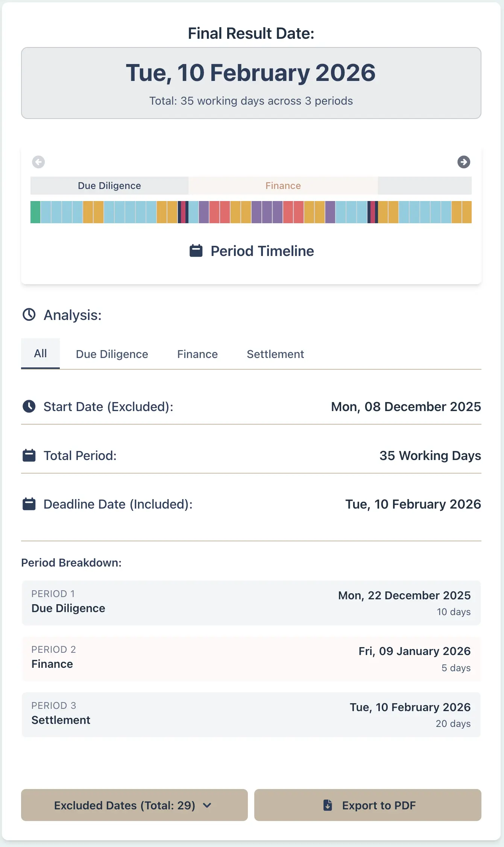The height and width of the screenshot is (847, 504).
Task: Select the Period 2 Finance breakdown card
Action: 251,659
